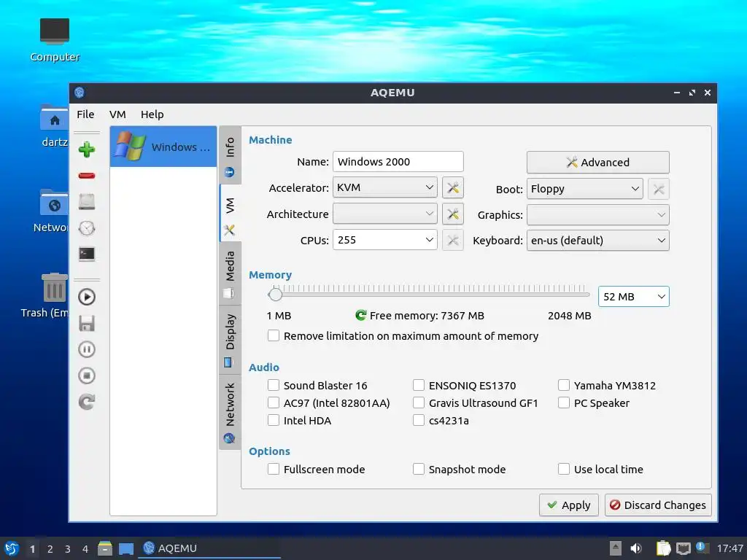Click the network status tray icon
Viewport: 747px width, 560px height.
coord(683,548)
